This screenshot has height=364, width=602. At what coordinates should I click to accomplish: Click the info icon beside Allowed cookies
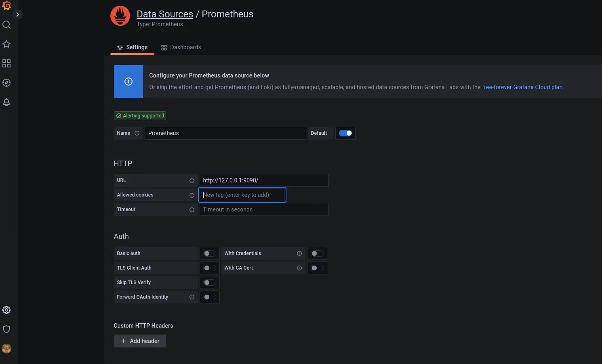point(192,195)
